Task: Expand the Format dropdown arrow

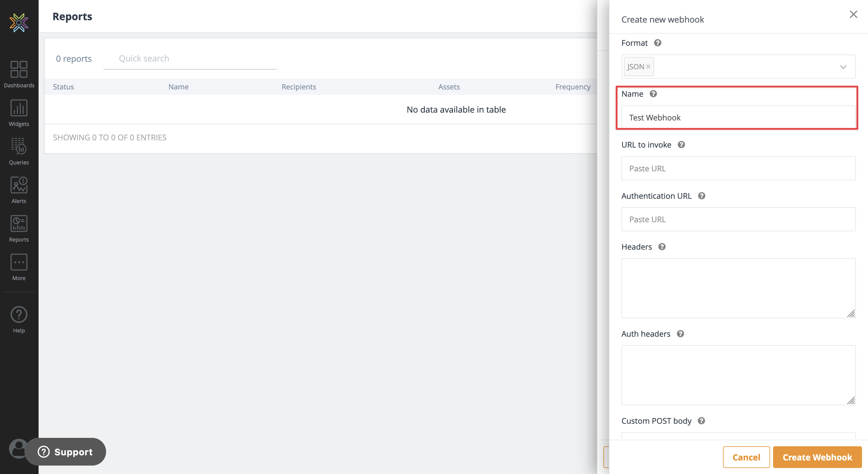Action: click(843, 67)
